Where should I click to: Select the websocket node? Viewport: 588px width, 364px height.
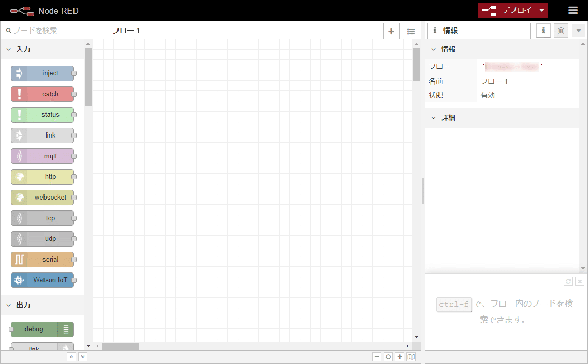(43, 197)
